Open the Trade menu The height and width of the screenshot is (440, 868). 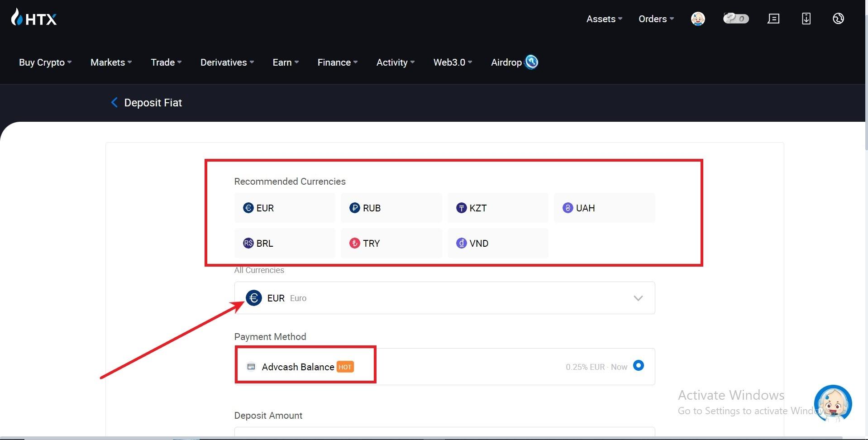(166, 62)
